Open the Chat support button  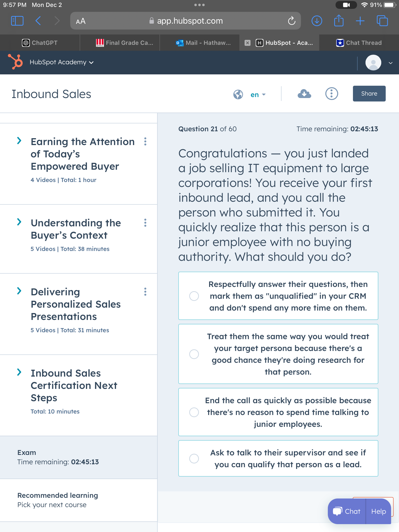[347, 511]
